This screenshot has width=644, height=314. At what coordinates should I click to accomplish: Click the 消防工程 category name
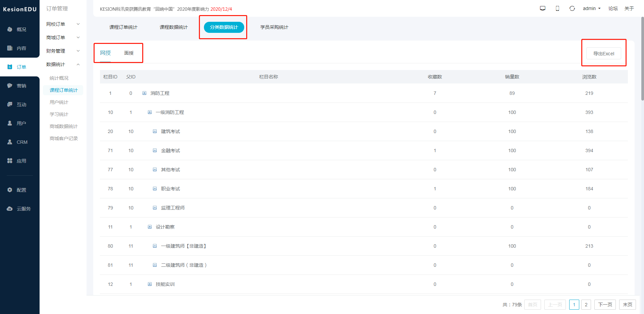[x=160, y=93]
